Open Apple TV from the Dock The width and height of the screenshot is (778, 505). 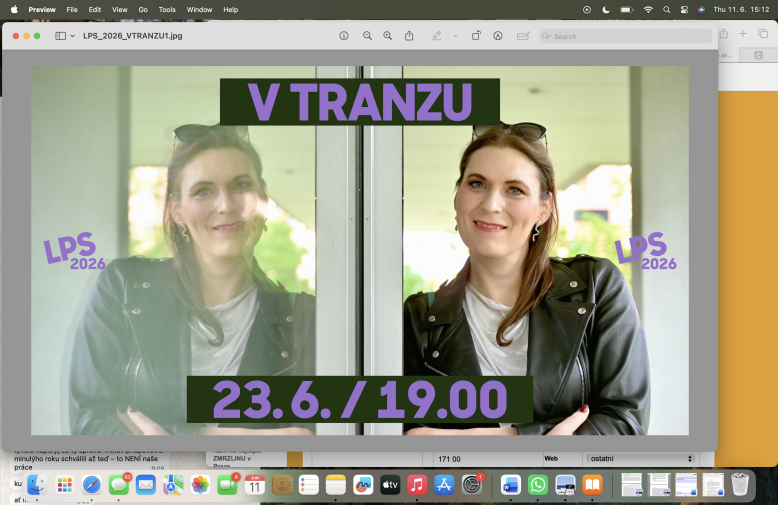[390, 485]
